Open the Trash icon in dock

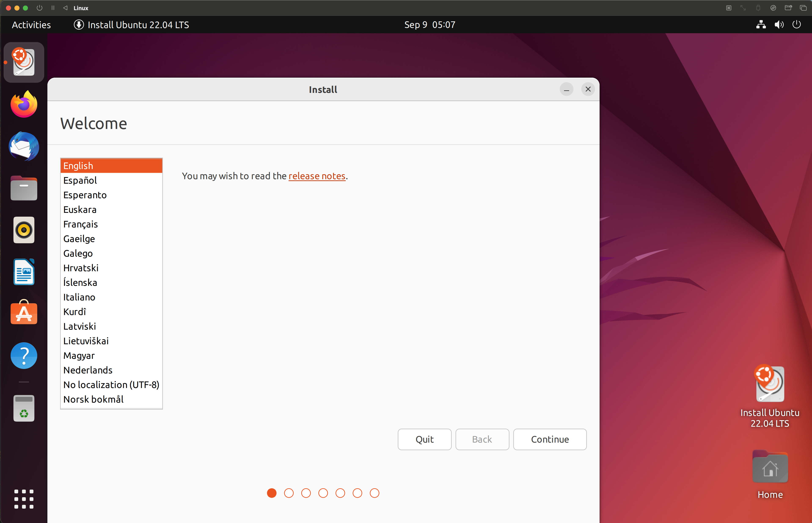point(24,408)
